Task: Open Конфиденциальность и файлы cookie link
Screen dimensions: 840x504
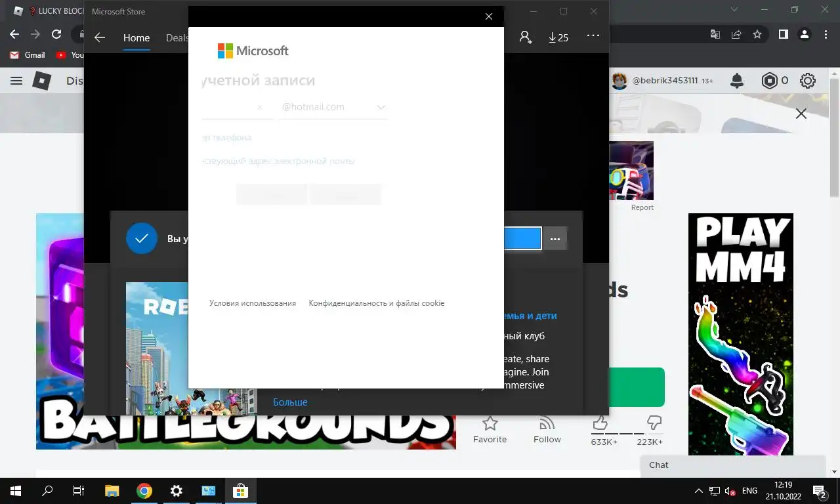Action: tap(377, 303)
